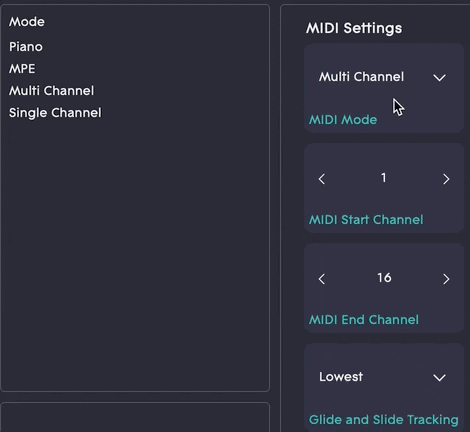Select Piano in the Mode list

pyautogui.click(x=26, y=47)
